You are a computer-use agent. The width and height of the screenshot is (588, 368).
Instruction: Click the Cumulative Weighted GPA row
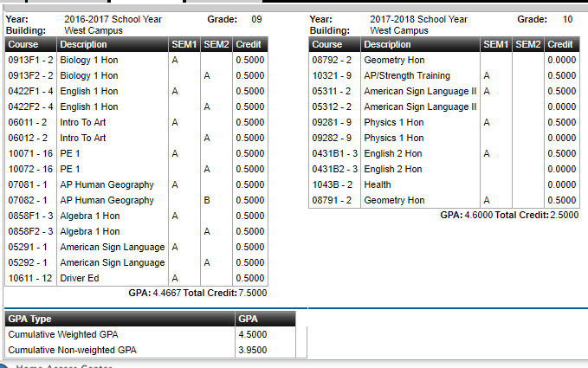pos(151,334)
